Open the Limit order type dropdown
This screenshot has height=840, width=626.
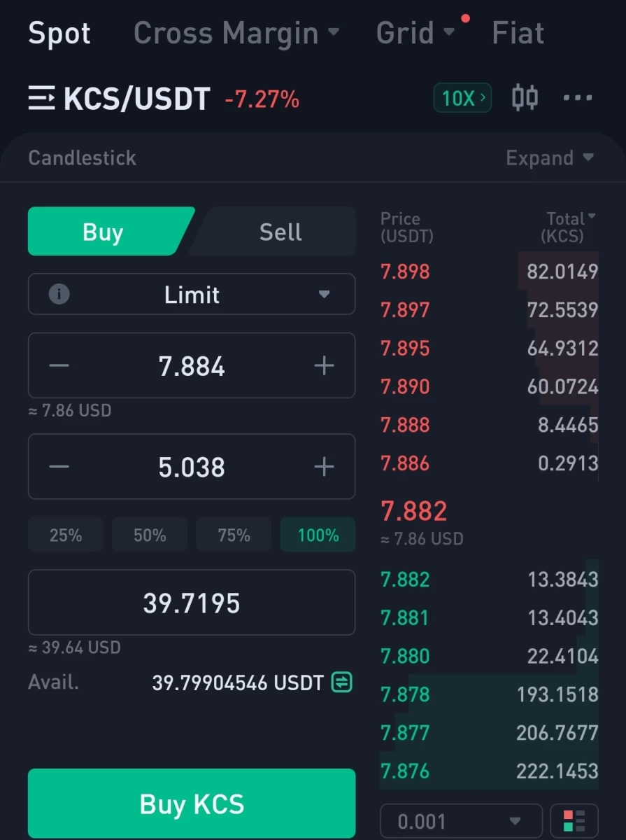[x=192, y=295]
